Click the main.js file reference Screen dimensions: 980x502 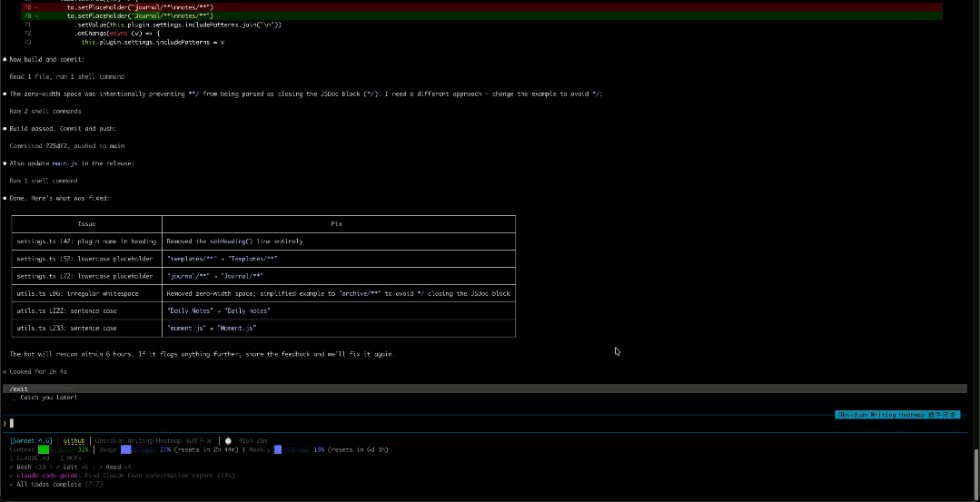64,163
